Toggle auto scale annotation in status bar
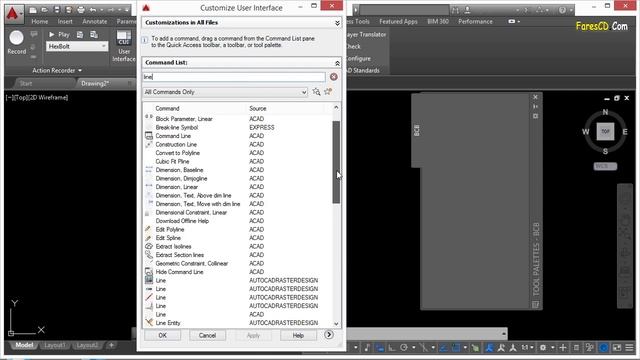The height and width of the screenshot is (360, 640). (501, 348)
